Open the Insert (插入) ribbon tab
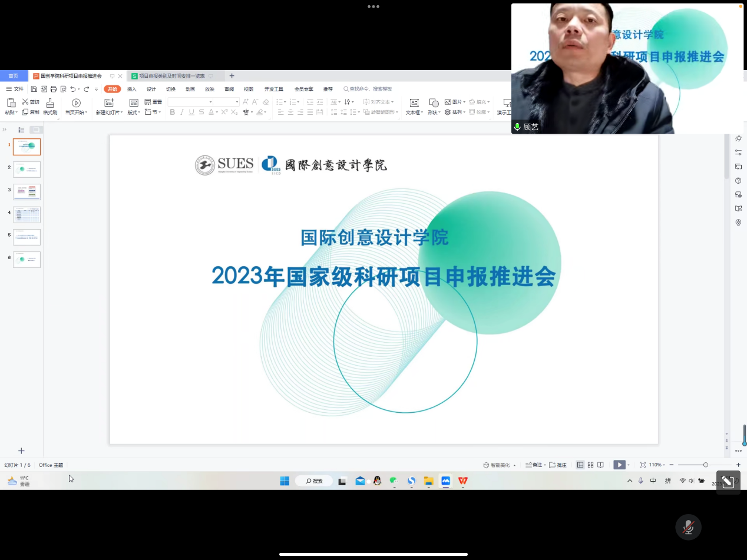The height and width of the screenshot is (560, 747). 132,90
